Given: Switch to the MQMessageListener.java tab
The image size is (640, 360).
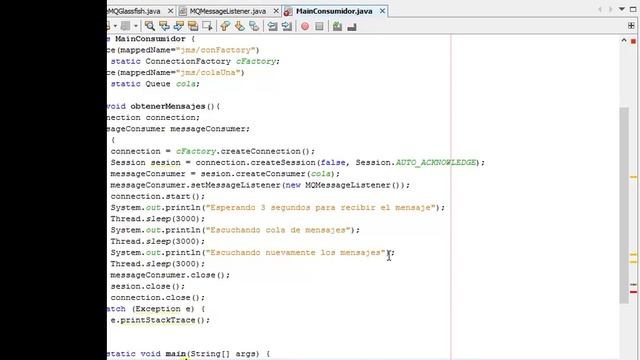Looking at the screenshot, I should (x=228, y=11).
